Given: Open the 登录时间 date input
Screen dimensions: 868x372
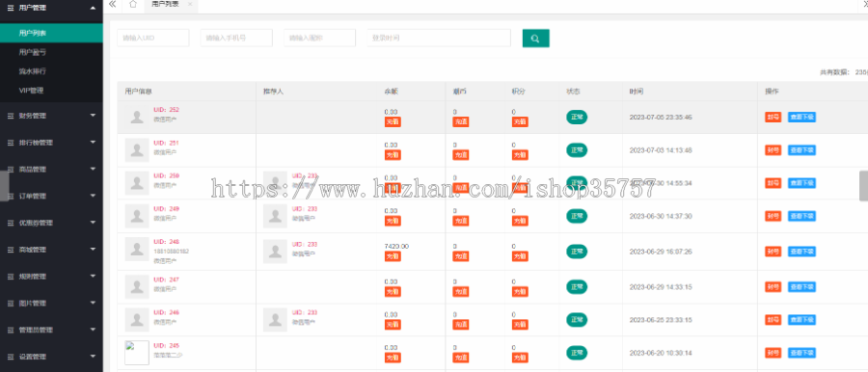Looking at the screenshot, I should point(439,39).
